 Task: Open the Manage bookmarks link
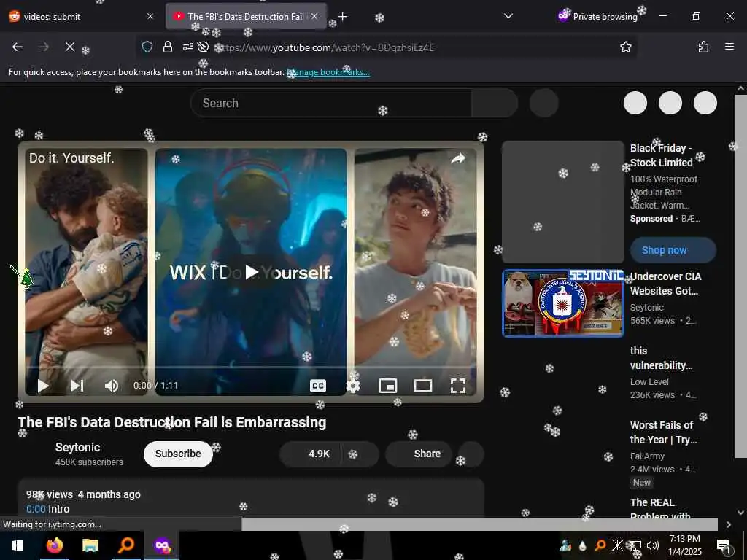tap(328, 72)
